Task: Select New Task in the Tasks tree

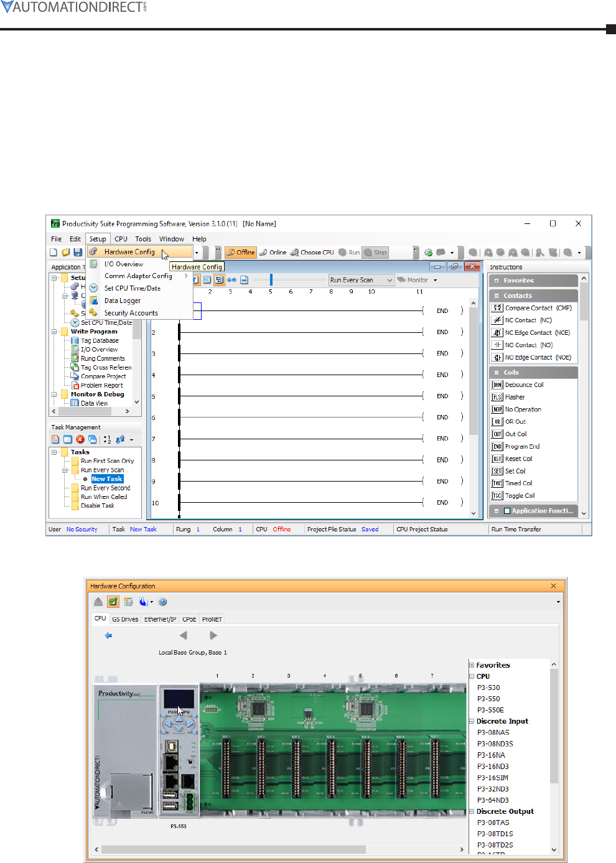Action: pos(107,479)
